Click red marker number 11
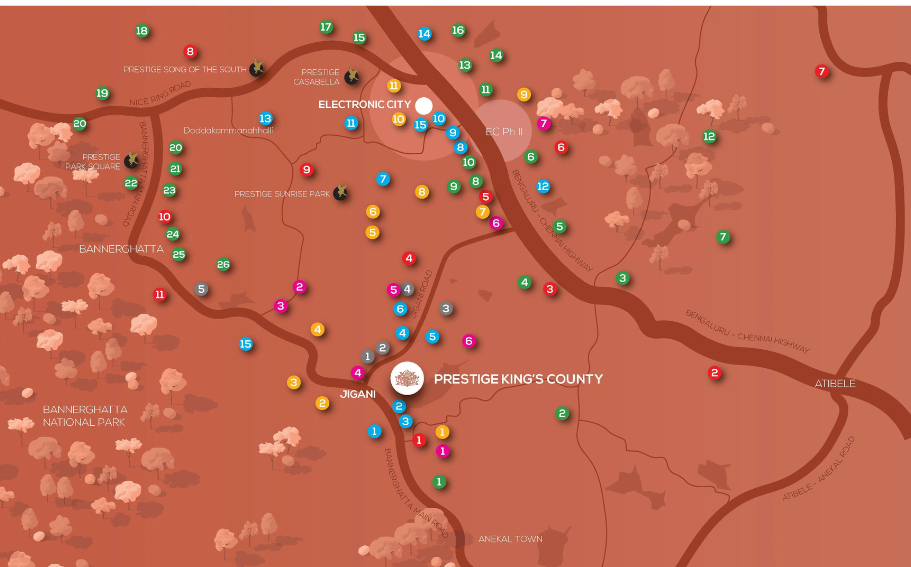This screenshot has width=911, height=567. click(x=160, y=295)
